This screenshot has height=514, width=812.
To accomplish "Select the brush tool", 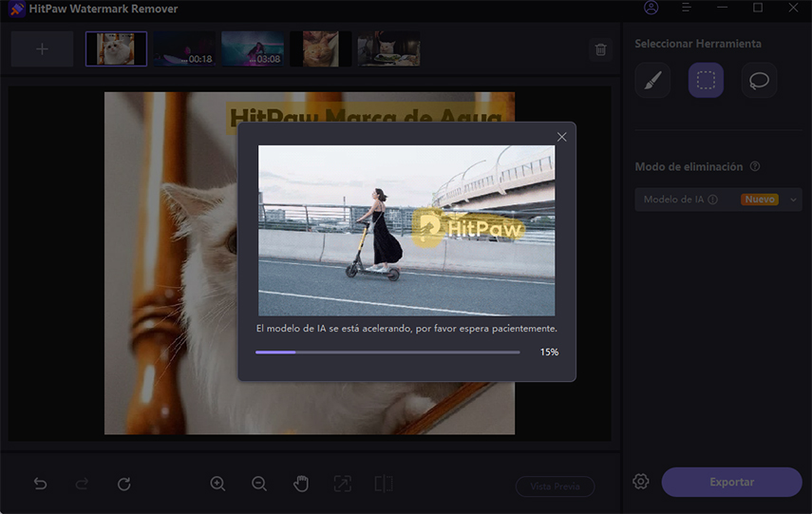I will [x=652, y=81].
